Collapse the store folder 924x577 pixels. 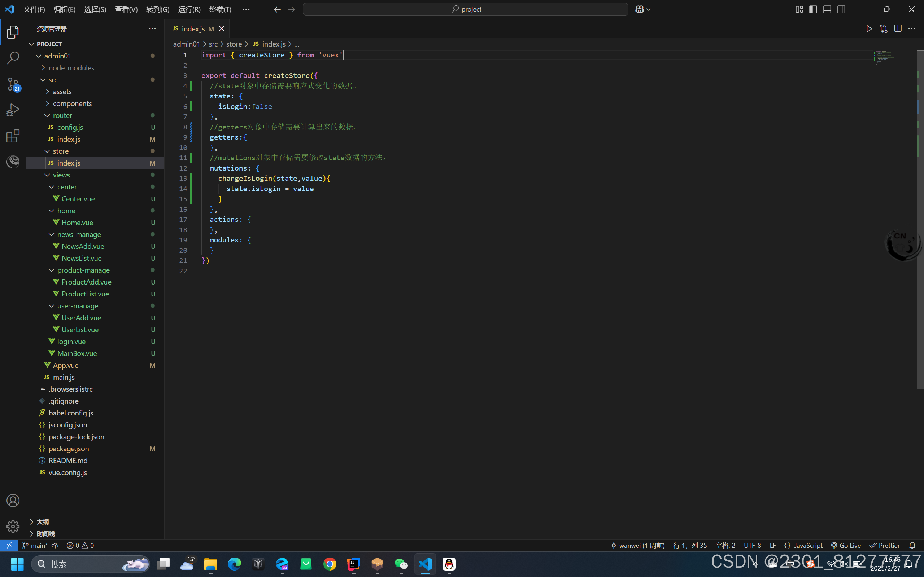pos(61,151)
